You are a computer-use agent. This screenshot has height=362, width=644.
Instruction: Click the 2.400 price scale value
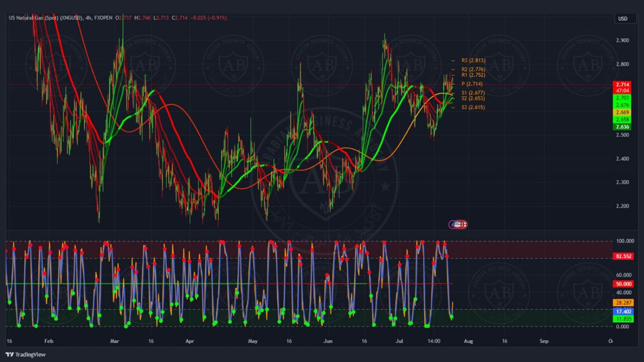point(623,159)
